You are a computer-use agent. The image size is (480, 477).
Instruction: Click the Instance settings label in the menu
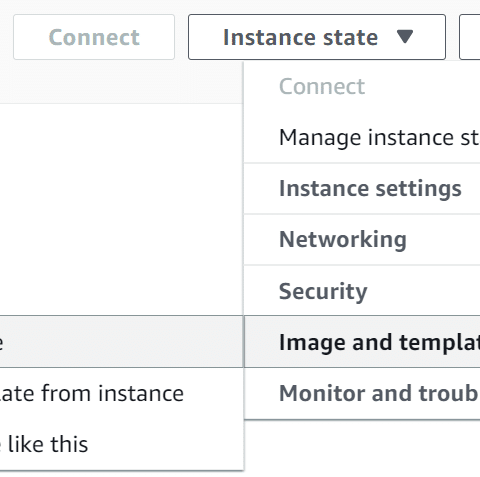[x=370, y=189]
